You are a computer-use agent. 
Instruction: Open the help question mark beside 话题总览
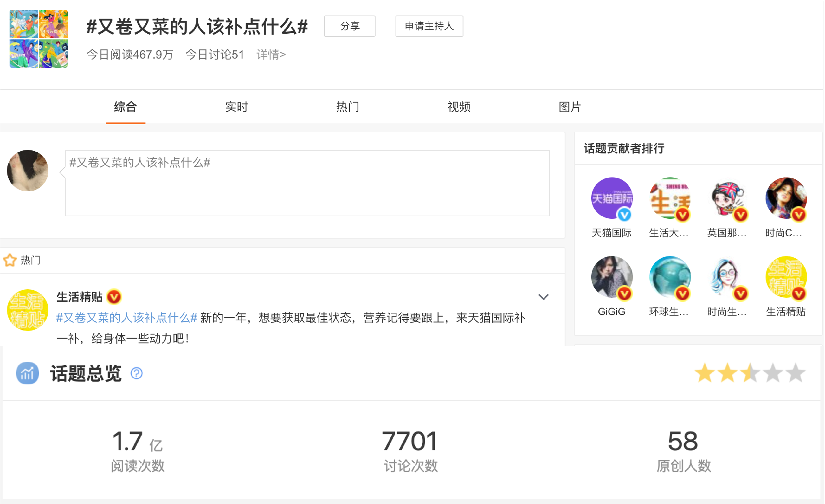pyautogui.click(x=136, y=373)
